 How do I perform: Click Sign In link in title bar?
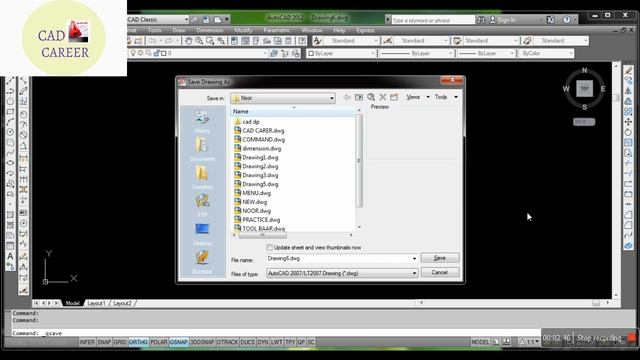click(x=507, y=20)
